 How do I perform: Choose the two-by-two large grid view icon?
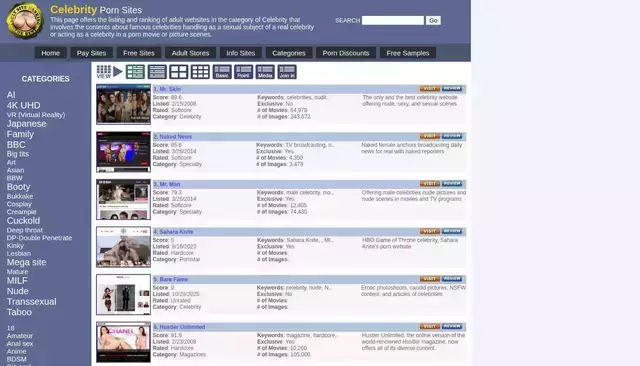178,72
